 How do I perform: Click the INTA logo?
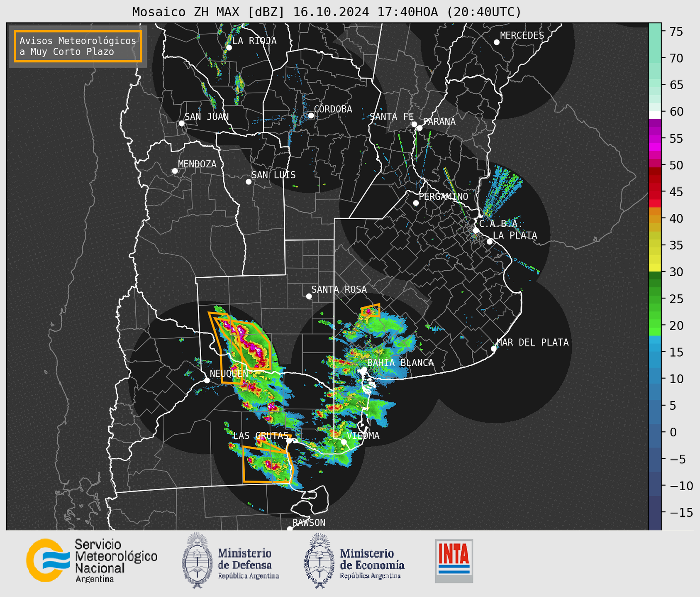(x=454, y=561)
